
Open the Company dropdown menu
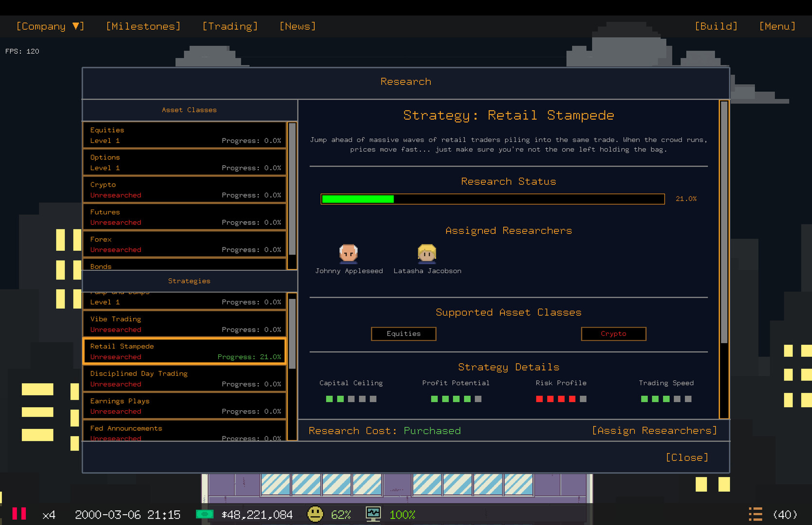50,26
